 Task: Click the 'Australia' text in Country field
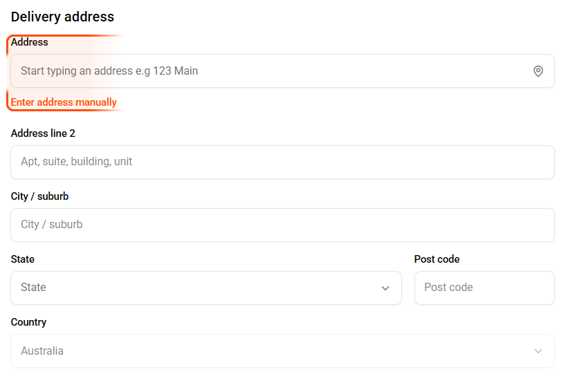point(42,351)
